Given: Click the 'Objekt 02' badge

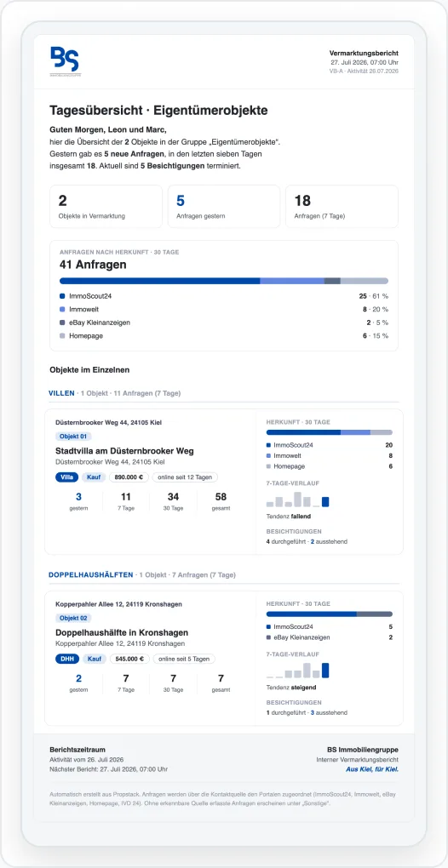Looking at the screenshot, I should [73, 619].
